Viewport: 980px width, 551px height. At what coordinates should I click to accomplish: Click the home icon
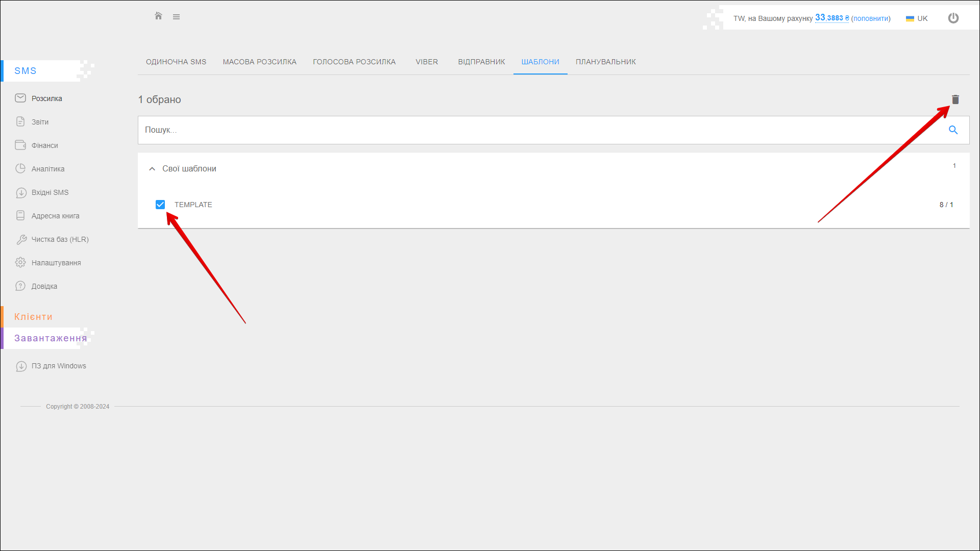[x=158, y=16]
